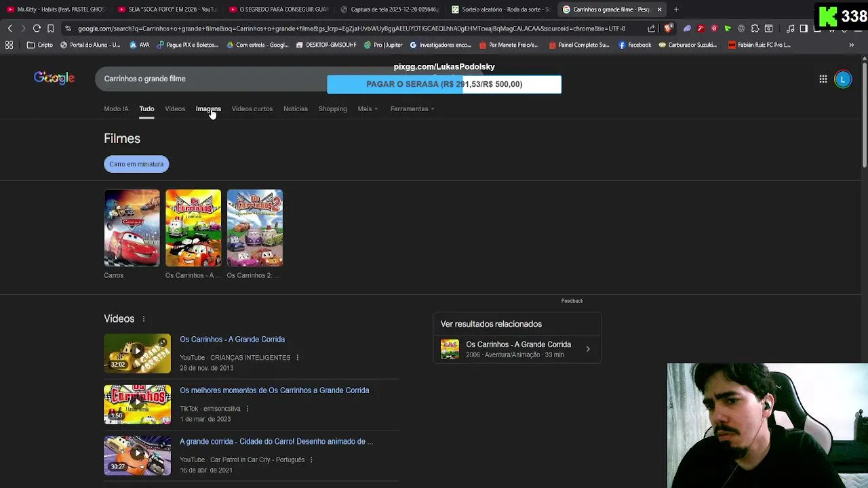This screenshot has height=488, width=868.
Task: Open options for CRIANÇAS INTELIGENTES YouTube result
Action: (297, 358)
